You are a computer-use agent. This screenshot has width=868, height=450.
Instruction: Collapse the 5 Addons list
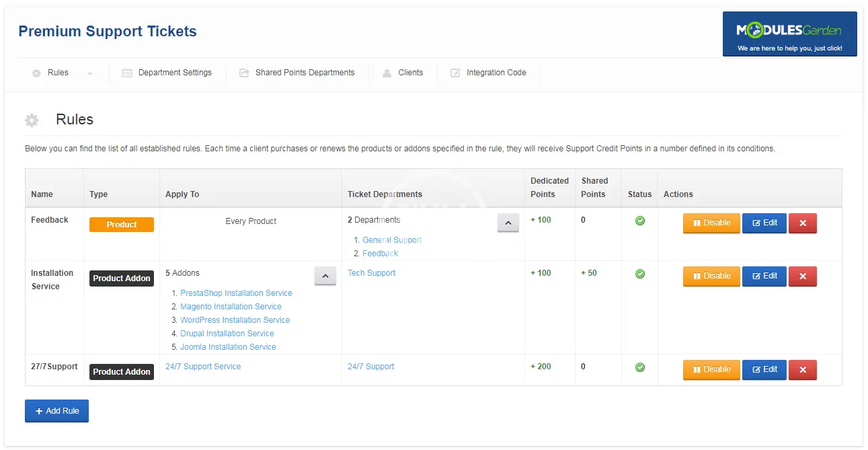click(325, 276)
